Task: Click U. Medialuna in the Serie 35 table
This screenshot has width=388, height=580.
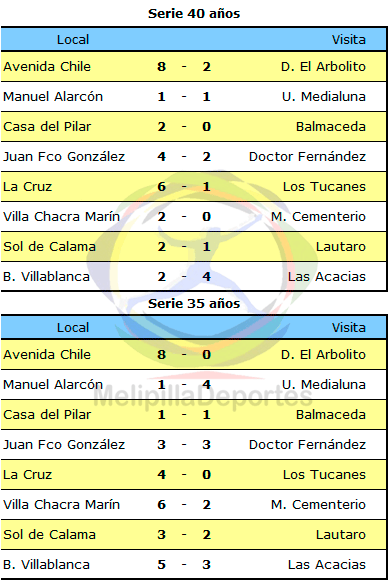Action: 324,384
